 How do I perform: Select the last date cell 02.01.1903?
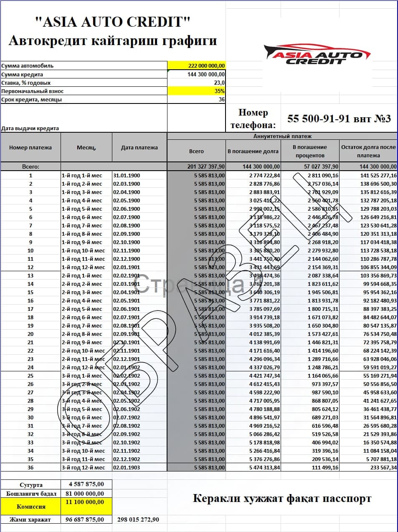pyautogui.click(x=139, y=467)
